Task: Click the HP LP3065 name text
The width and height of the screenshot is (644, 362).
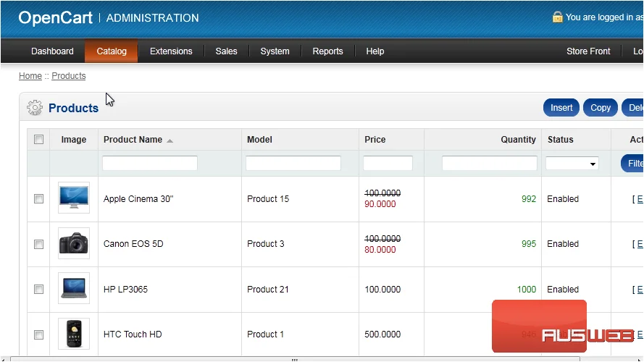Action: [125, 290]
